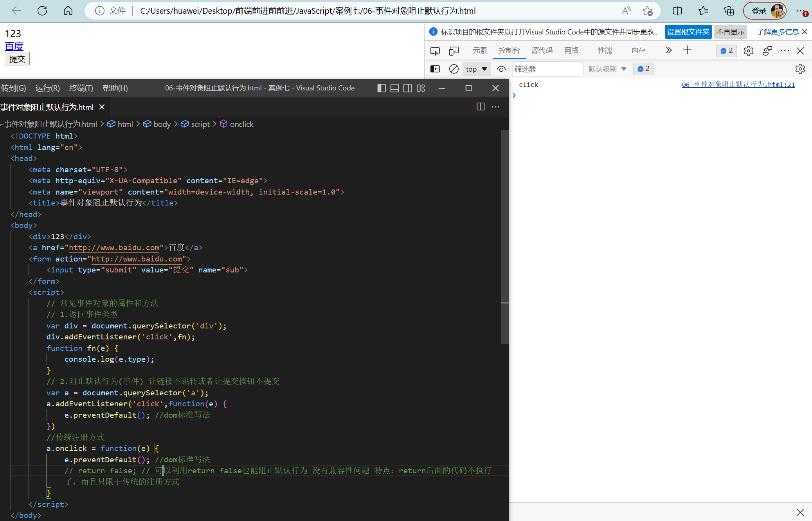Click the console prompt chevron
This screenshot has width=812, height=521.
[514, 96]
